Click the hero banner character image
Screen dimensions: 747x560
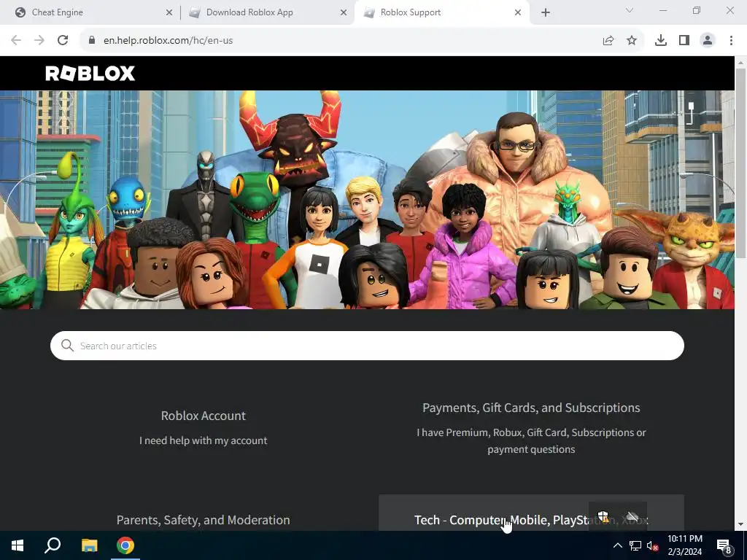pyautogui.click(x=367, y=200)
